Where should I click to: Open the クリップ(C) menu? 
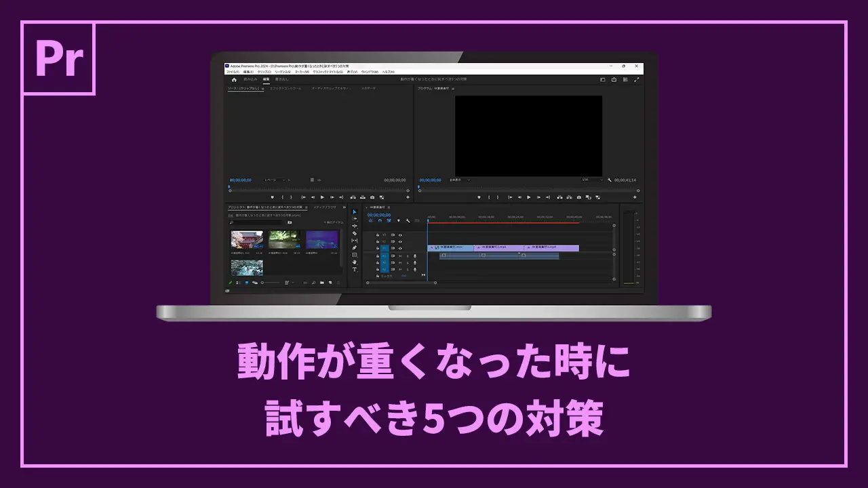[264, 72]
